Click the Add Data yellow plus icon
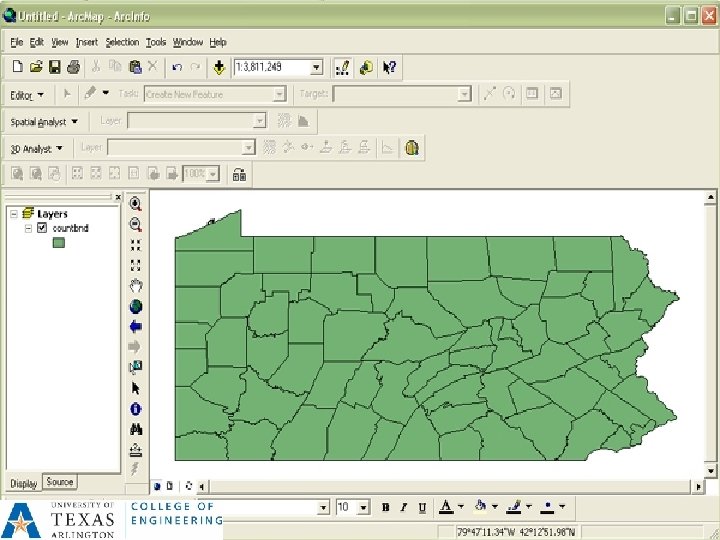The width and height of the screenshot is (720, 540). pos(219,68)
